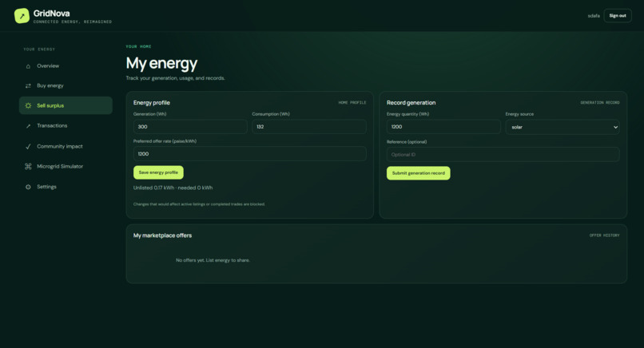Click the My energy heading

161,63
